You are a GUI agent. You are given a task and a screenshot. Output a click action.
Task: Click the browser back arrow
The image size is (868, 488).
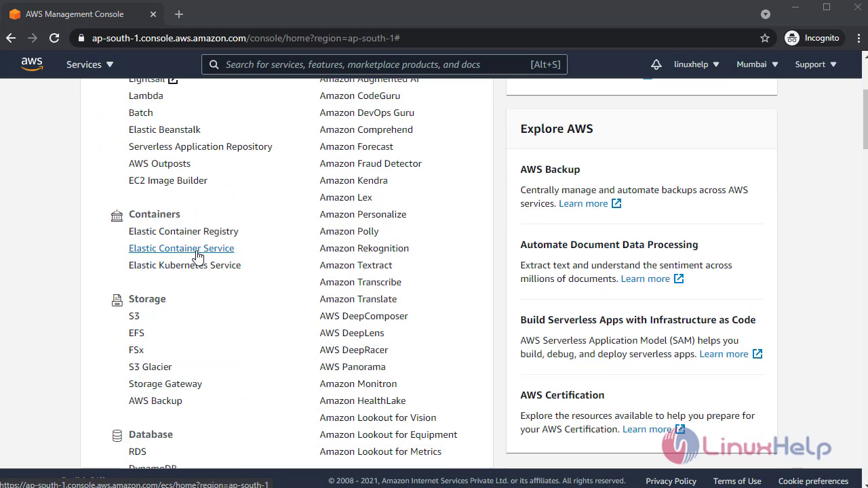11,38
